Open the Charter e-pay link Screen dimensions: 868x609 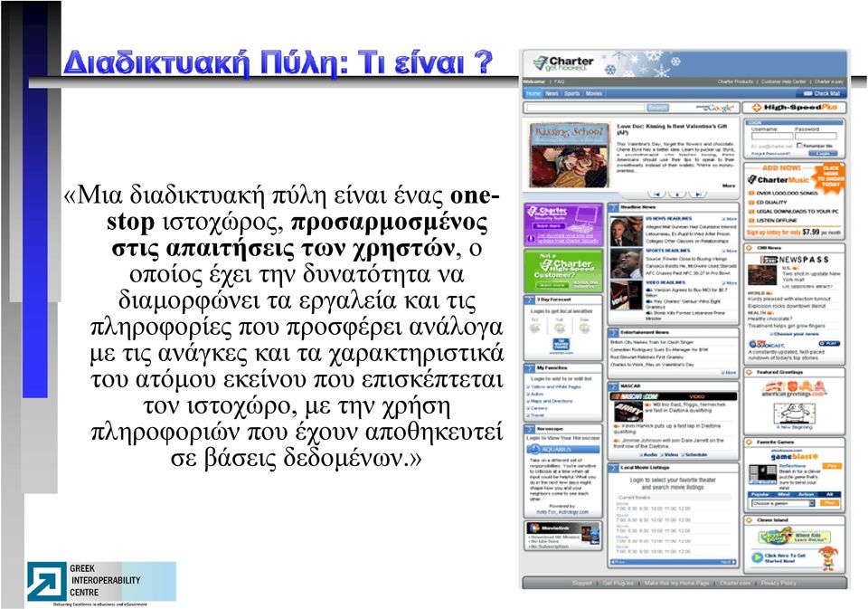[x=829, y=82]
